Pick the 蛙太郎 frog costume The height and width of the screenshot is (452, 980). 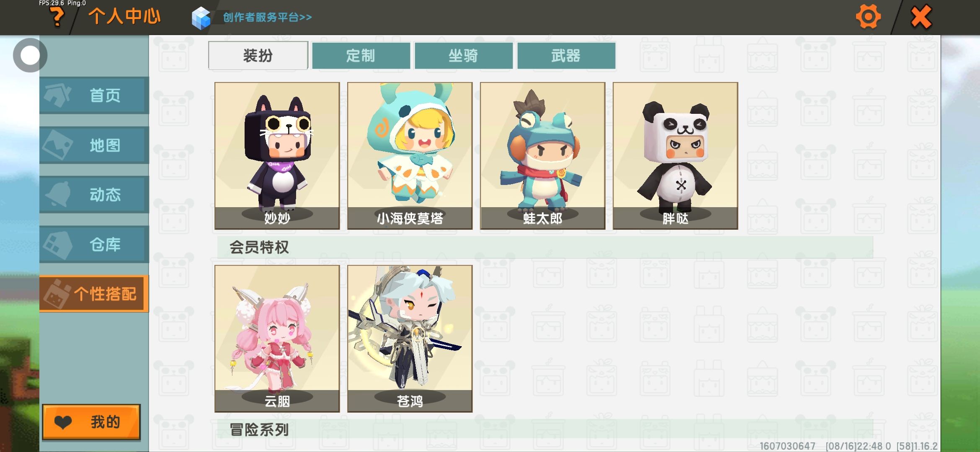[x=543, y=156]
